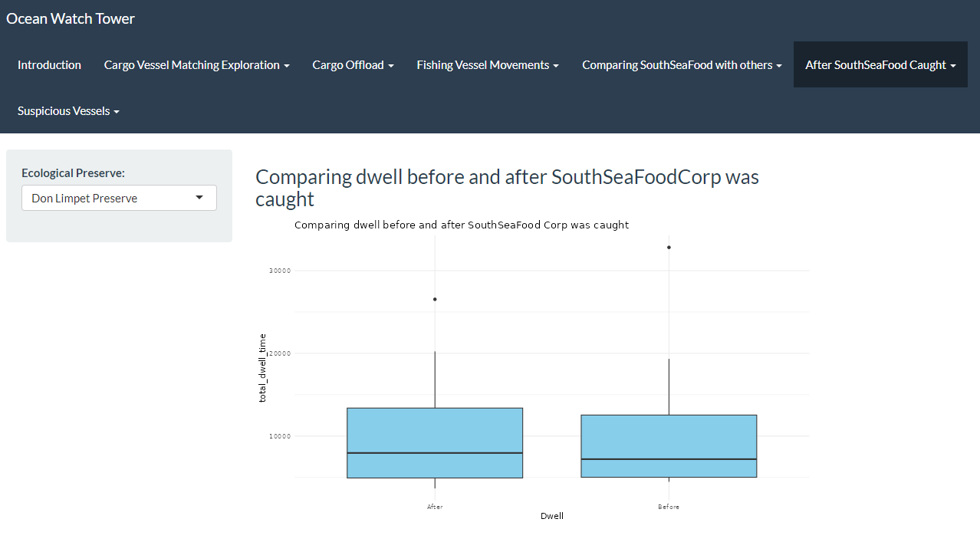The image size is (980, 542).
Task: Click the 30000 y-axis tick label
Action: [x=278, y=271]
